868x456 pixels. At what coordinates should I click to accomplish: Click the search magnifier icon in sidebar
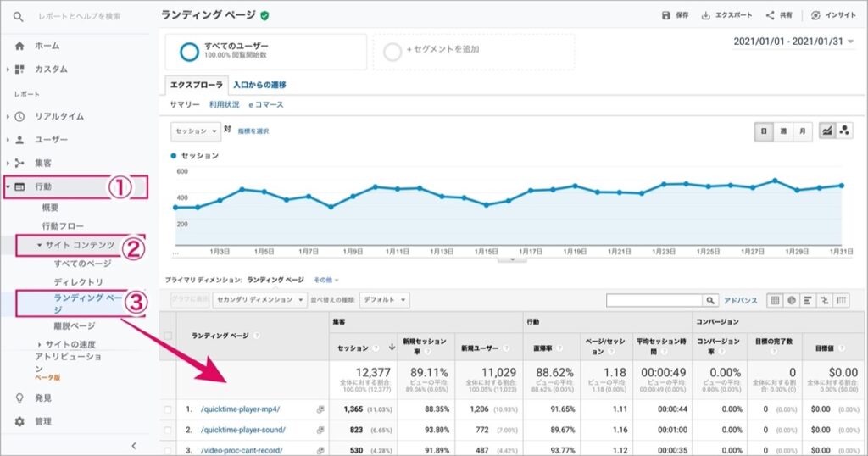pyautogui.click(x=19, y=17)
